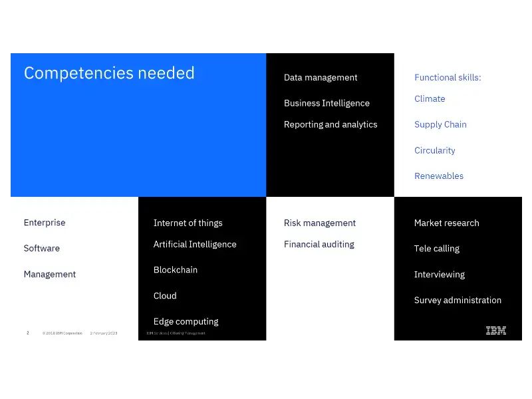Select the Data management label
532x399 pixels.
[321, 78]
